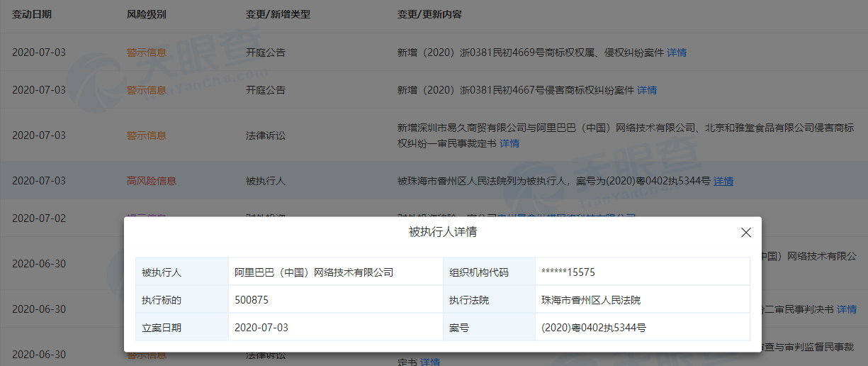Click court name 珠海市香州区人民法院 in dialog
Viewport: 868px width, 366px height.
(590, 300)
